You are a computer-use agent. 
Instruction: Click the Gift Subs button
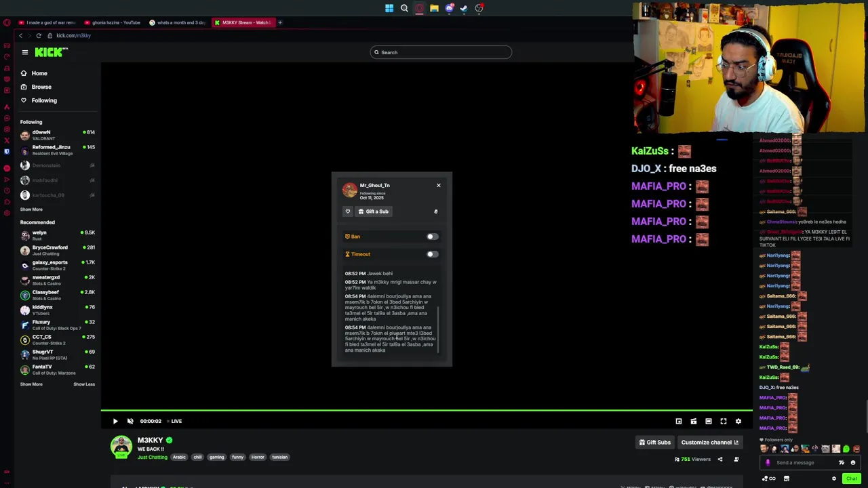click(655, 443)
